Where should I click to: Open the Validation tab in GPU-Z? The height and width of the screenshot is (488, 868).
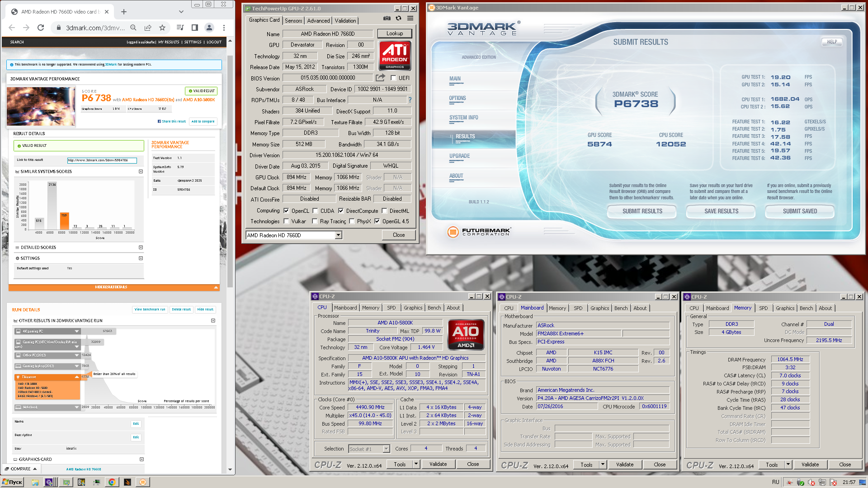click(x=345, y=21)
